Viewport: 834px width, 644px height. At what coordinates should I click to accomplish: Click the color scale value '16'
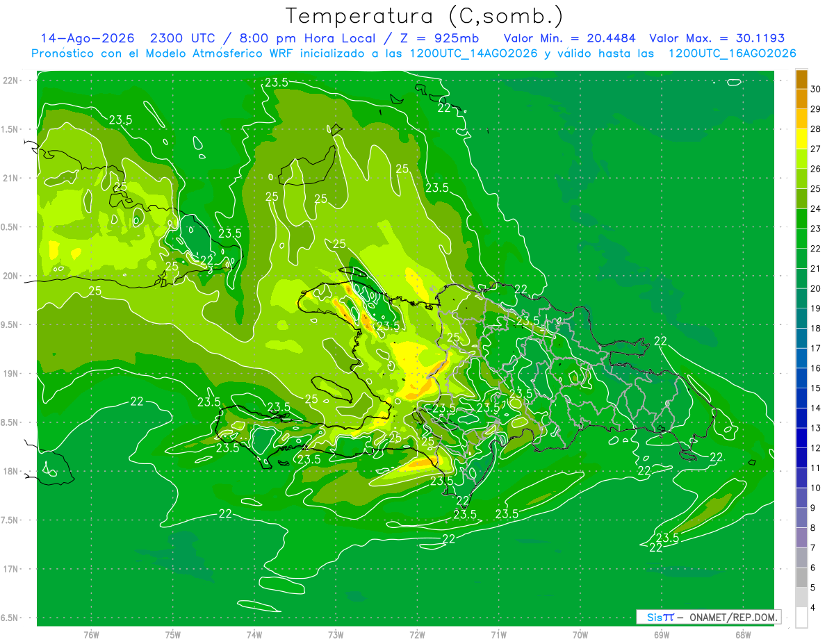tap(816, 368)
